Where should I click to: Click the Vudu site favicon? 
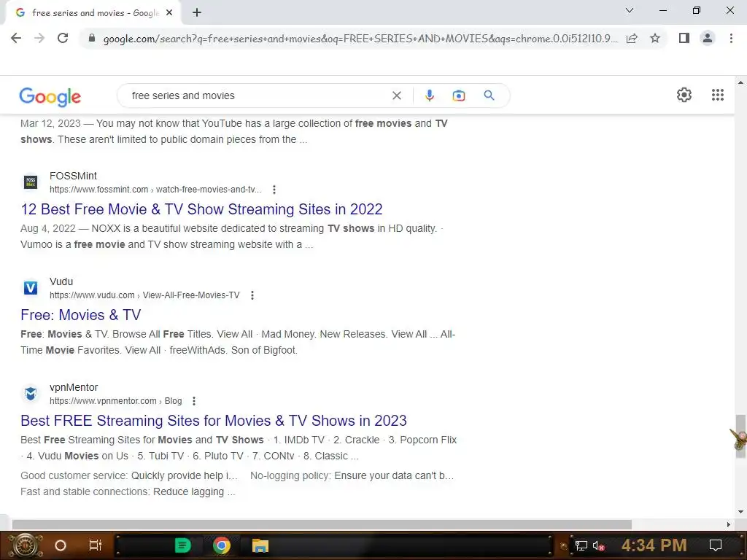point(31,287)
